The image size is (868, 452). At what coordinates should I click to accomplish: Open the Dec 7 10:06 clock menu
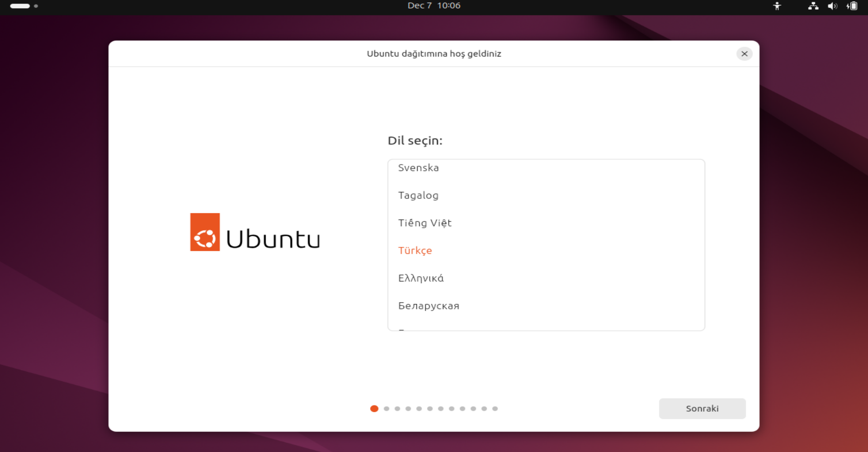coord(434,6)
